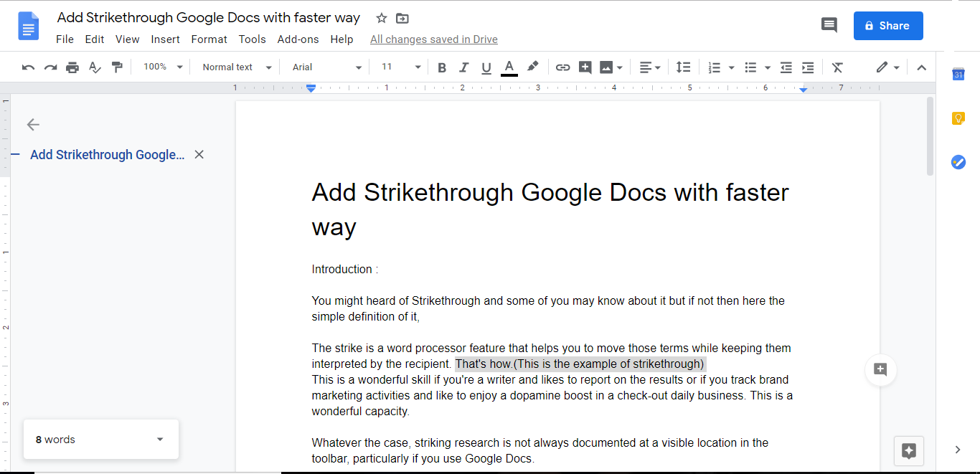Click the numbered list icon

(x=714, y=67)
